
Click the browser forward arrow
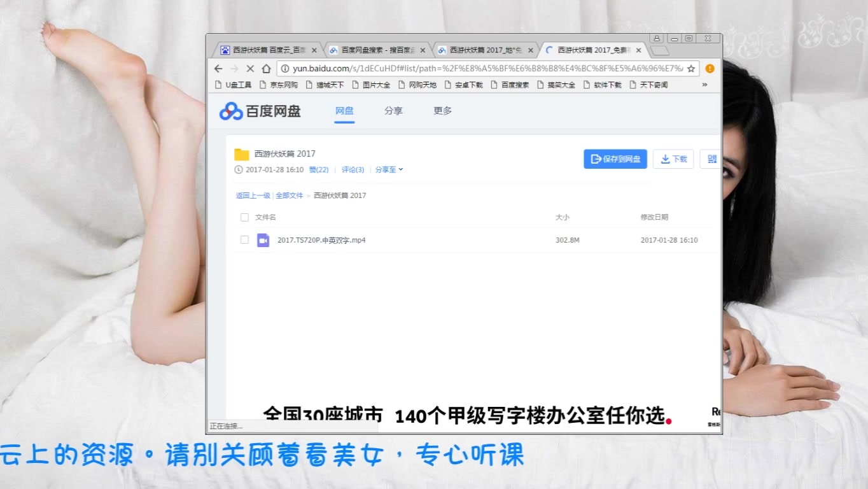click(234, 69)
